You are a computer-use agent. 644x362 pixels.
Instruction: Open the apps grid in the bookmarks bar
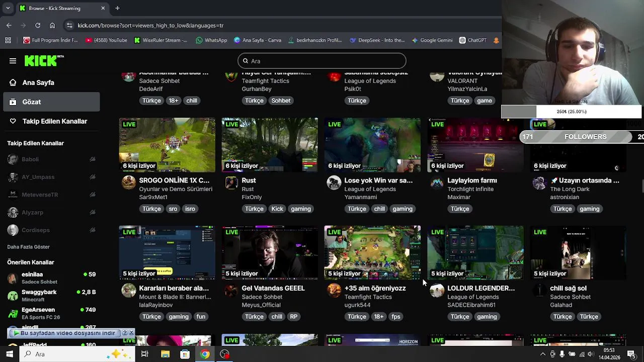(x=8, y=40)
